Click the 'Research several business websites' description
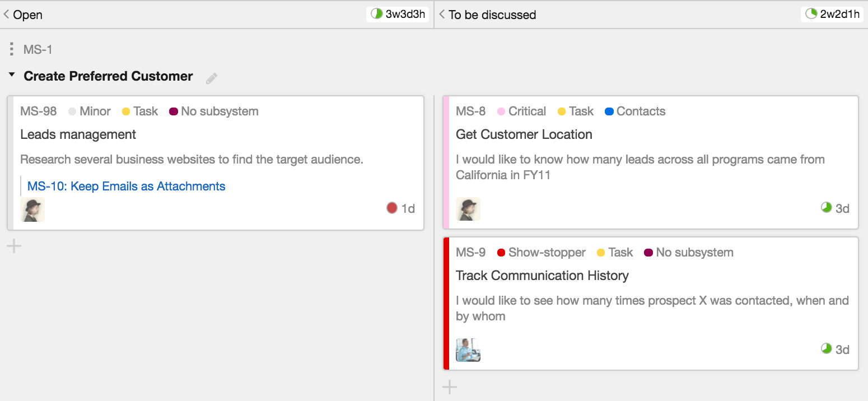The width and height of the screenshot is (868, 401). 192,160
